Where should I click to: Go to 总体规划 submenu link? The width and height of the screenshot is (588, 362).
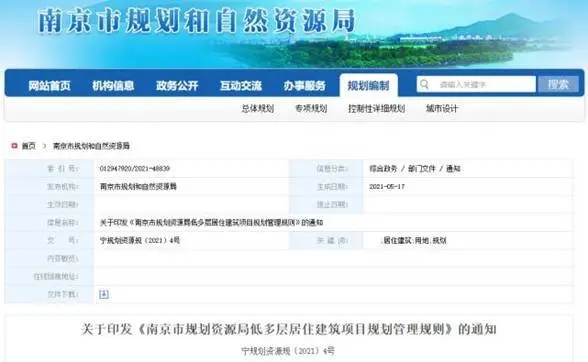click(258, 109)
